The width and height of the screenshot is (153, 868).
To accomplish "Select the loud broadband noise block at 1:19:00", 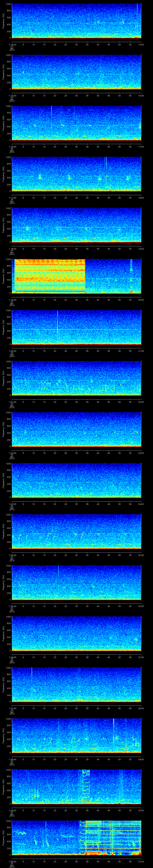I will (50, 276).
